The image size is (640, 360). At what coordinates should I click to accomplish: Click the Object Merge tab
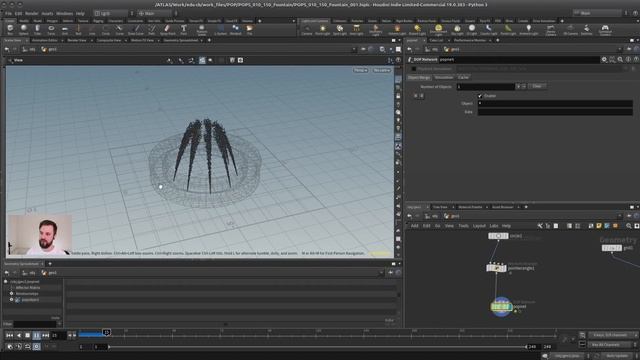419,77
